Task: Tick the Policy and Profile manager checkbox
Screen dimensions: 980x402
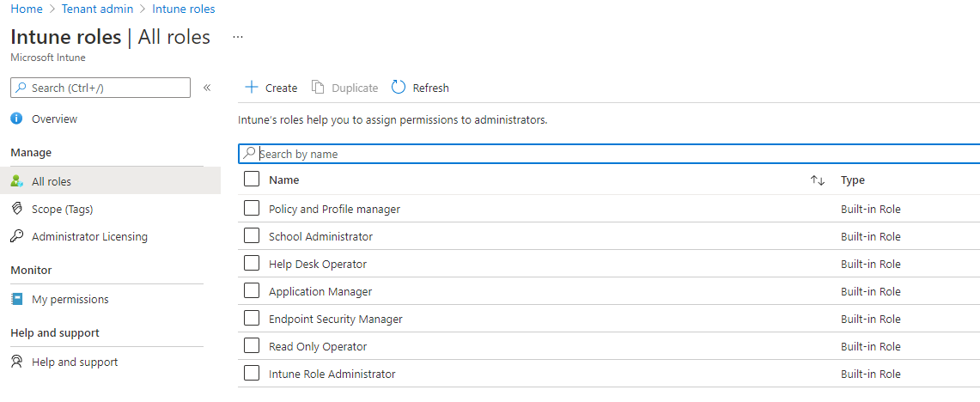Action: pyautogui.click(x=252, y=208)
